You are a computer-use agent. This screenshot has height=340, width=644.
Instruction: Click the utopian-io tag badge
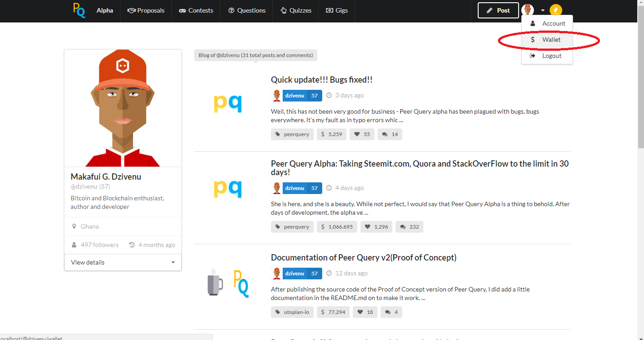pyautogui.click(x=292, y=312)
